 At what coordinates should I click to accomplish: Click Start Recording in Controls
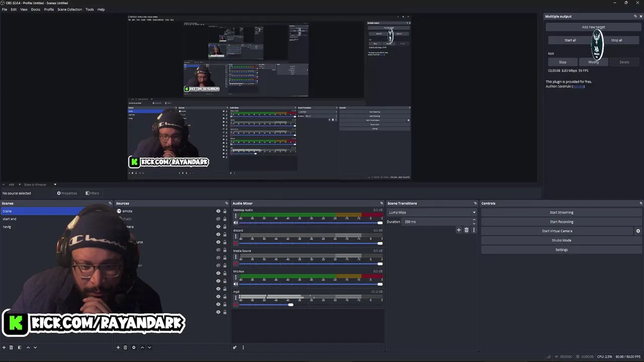(x=561, y=222)
